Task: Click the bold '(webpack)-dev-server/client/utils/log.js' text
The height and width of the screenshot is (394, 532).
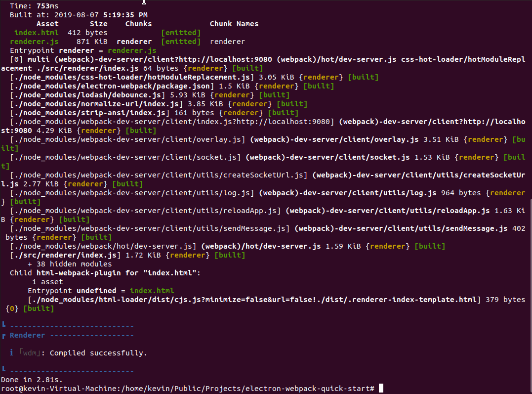Action: coord(347,193)
